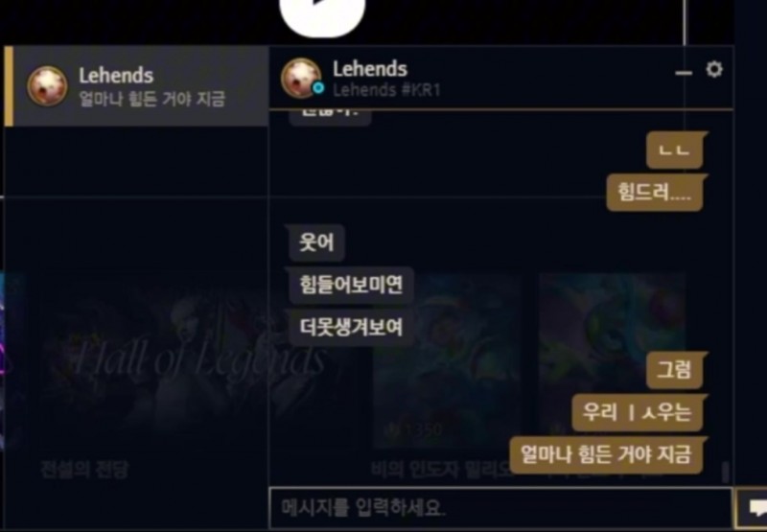Click the '더못생겨보여' received message
Screen dimensions: 767x532
pos(351,328)
